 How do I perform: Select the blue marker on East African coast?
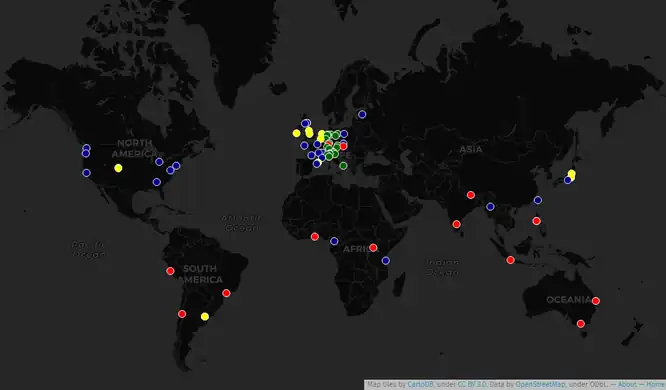pyautogui.click(x=386, y=261)
